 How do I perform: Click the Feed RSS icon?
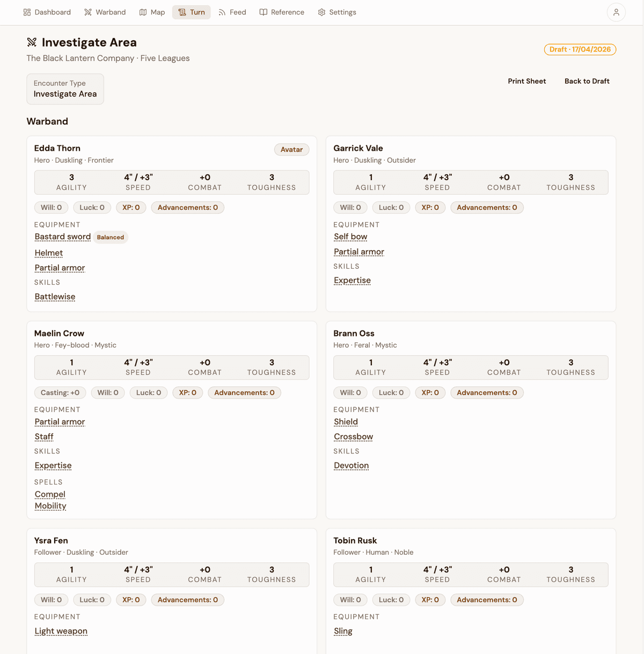222,12
